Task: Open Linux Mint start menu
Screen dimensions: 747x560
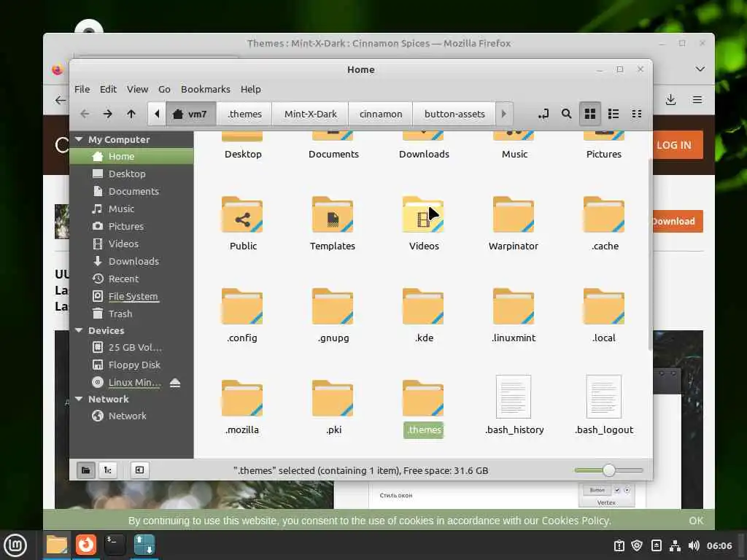Action: pos(15,545)
